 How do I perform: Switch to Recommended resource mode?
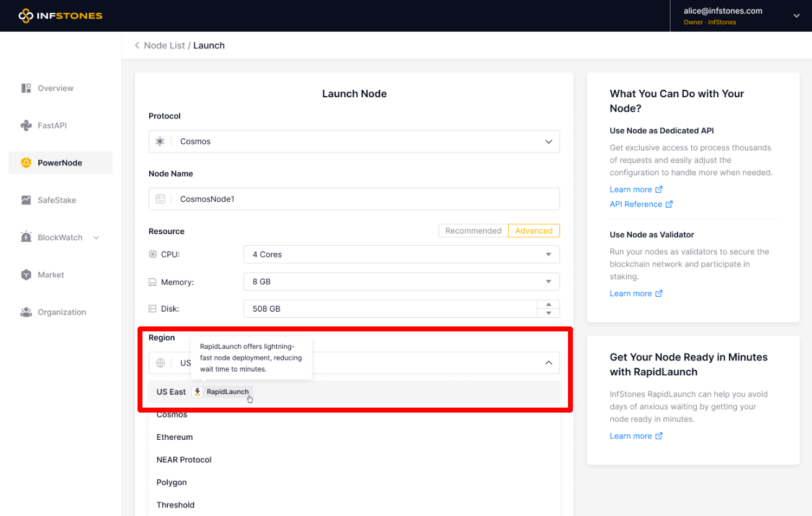[x=473, y=230]
